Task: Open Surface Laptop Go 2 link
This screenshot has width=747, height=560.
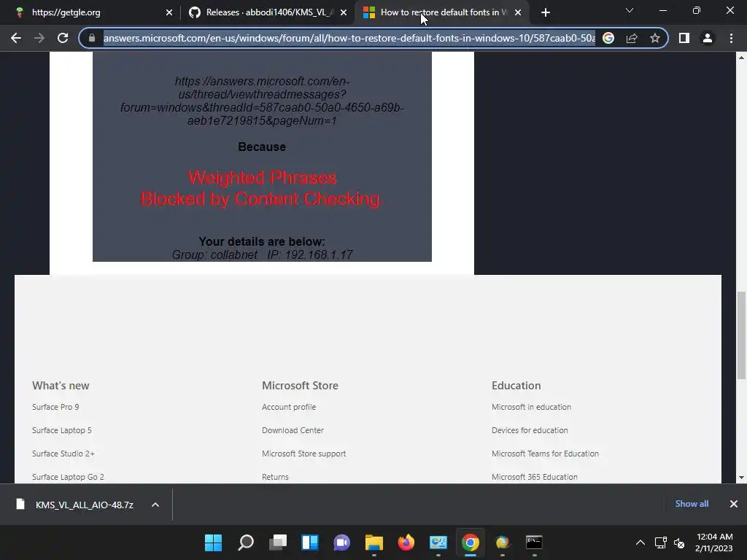Action: 68,477
